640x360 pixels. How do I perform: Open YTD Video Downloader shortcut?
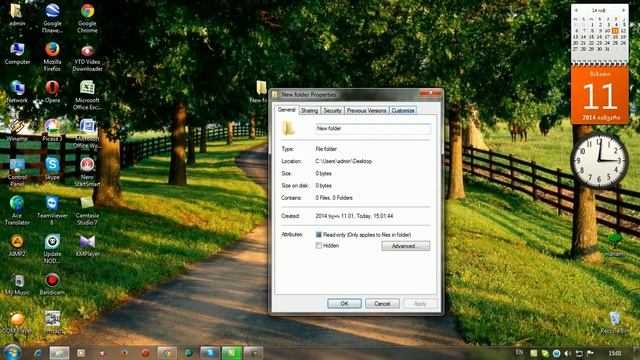[87, 57]
